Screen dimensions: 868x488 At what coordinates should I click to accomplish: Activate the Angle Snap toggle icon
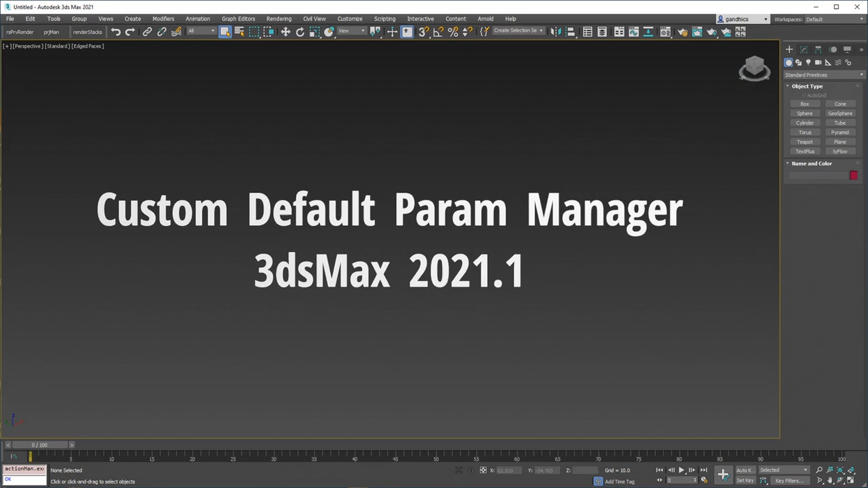(x=438, y=32)
